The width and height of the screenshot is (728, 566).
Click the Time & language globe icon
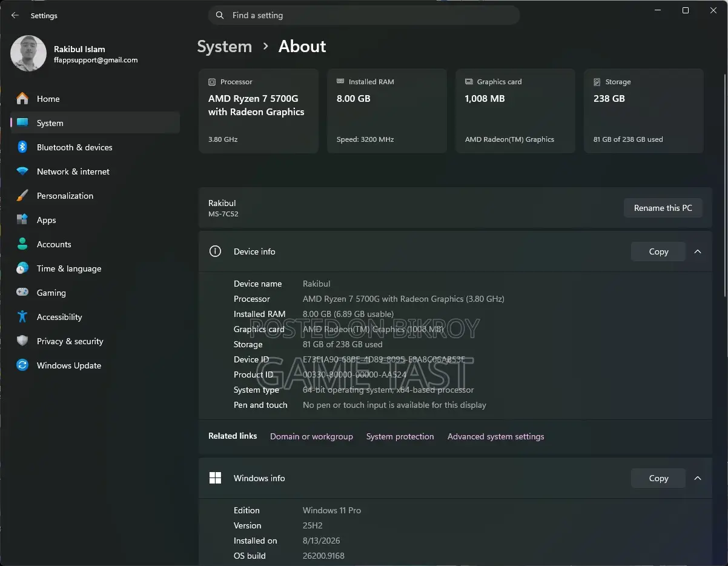(x=22, y=268)
